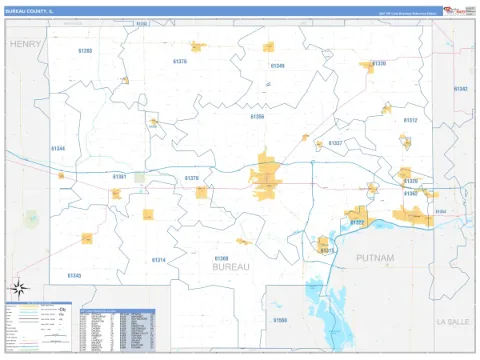
Task: Click ZIP code label 61322
Action: coord(357,222)
